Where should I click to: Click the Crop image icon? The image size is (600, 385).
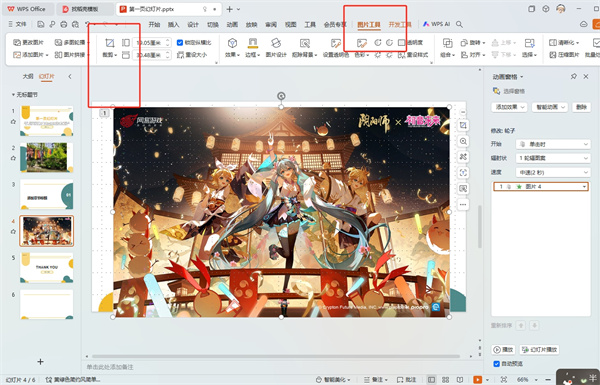point(109,43)
